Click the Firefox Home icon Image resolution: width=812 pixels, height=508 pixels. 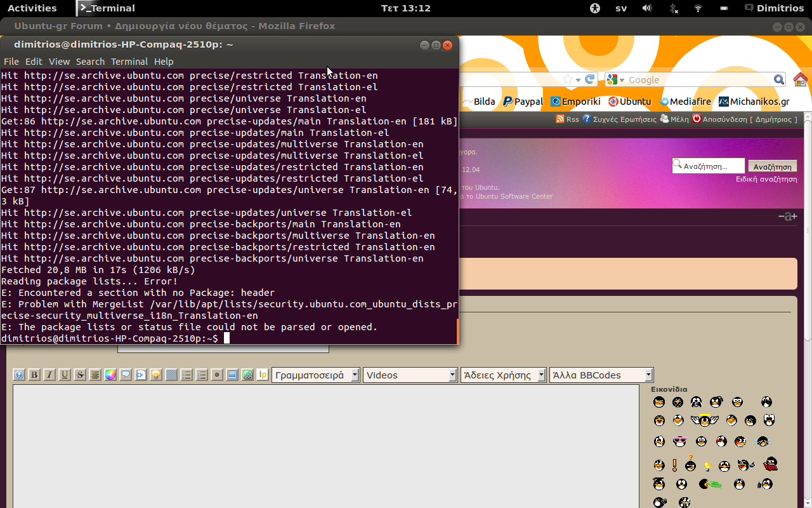[800, 80]
